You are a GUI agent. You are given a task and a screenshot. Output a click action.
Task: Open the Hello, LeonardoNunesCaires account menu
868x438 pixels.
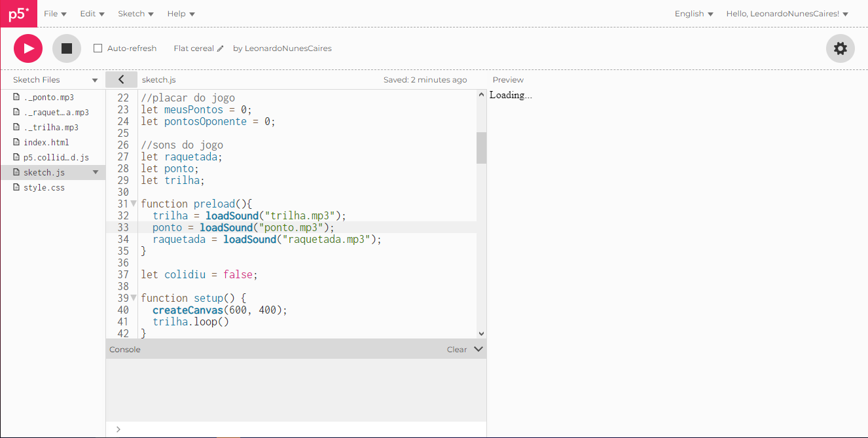tap(787, 14)
